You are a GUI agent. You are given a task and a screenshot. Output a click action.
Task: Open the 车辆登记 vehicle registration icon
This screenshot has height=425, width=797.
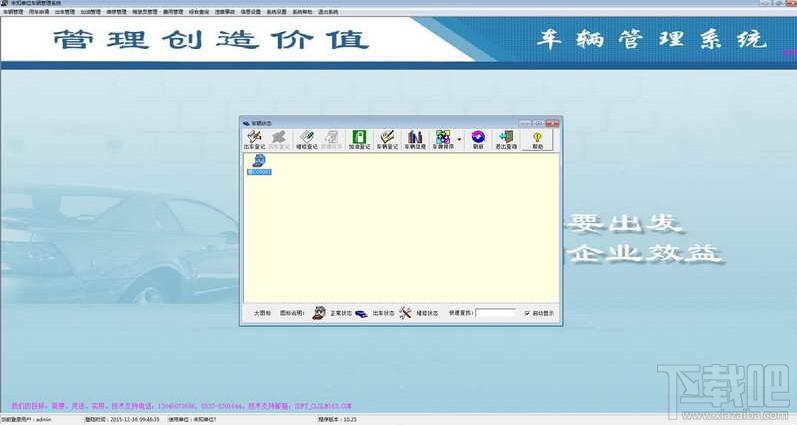[x=387, y=140]
